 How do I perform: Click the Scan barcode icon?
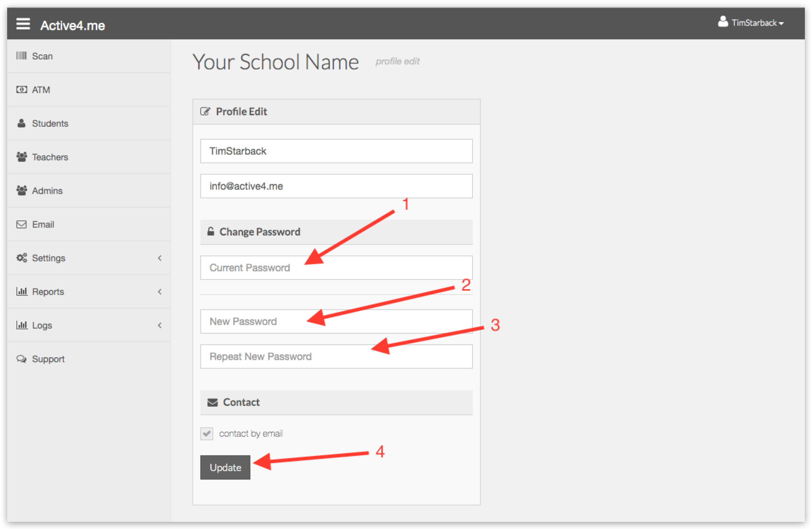(x=21, y=56)
